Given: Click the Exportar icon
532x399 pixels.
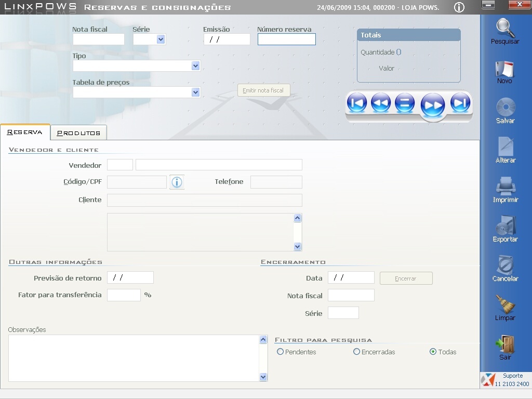Looking at the screenshot, I should 506,225.
